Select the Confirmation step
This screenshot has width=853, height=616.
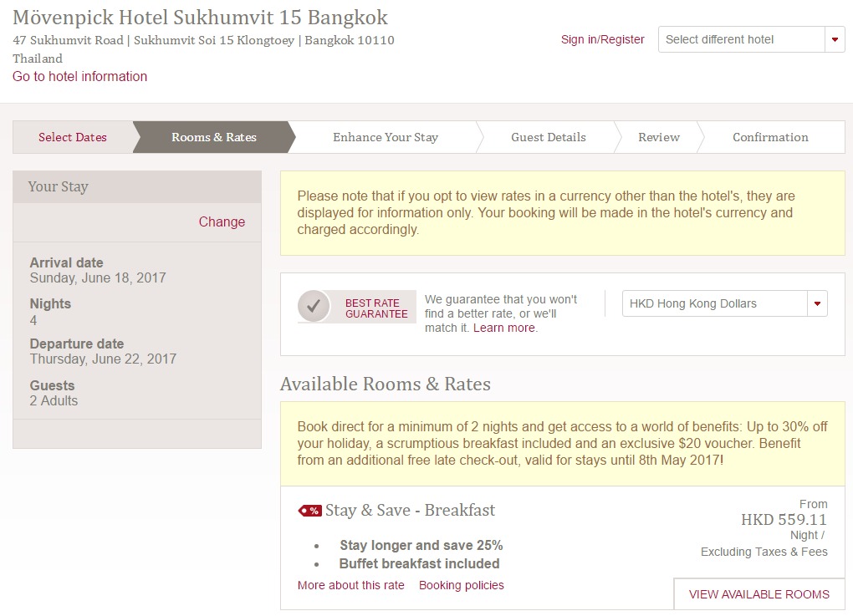click(770, 137)
